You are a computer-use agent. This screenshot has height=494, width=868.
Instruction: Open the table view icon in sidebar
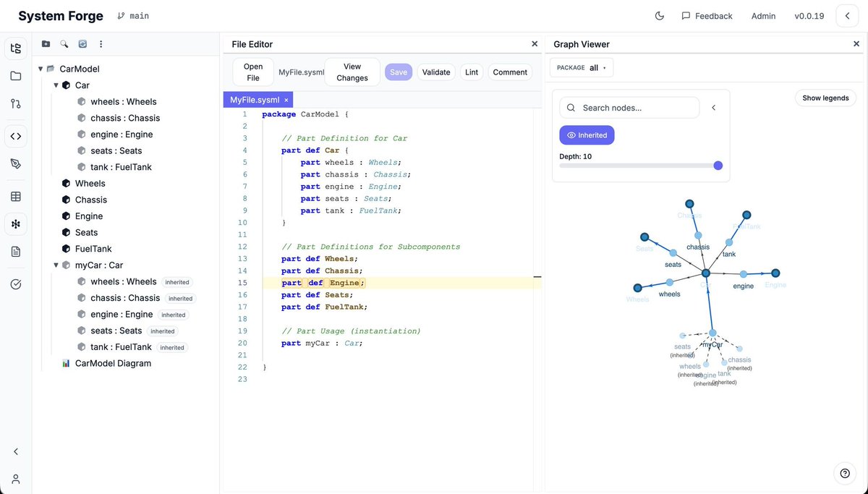15,195
